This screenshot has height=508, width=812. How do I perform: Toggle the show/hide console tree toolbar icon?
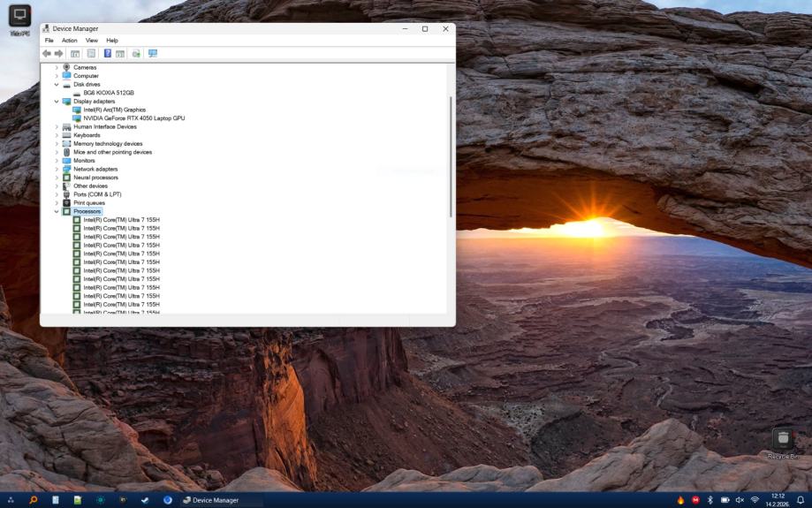click(x=75, y=53)
